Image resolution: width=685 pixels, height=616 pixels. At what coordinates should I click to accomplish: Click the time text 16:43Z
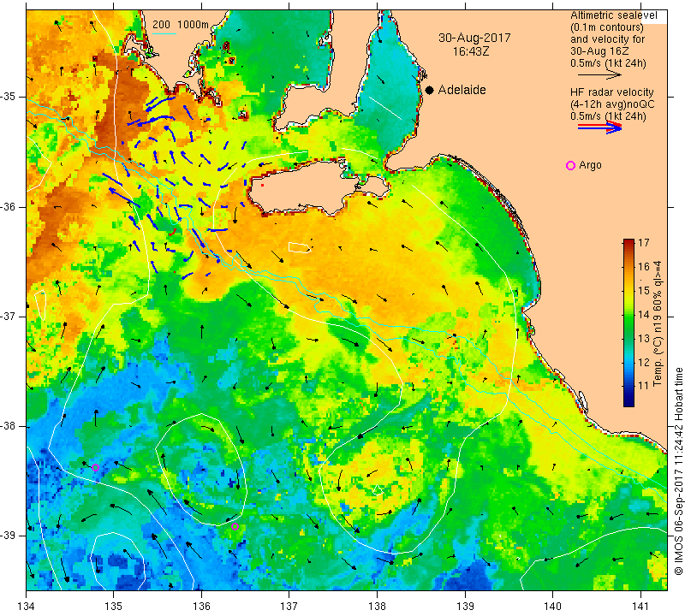tap(470, 51)
